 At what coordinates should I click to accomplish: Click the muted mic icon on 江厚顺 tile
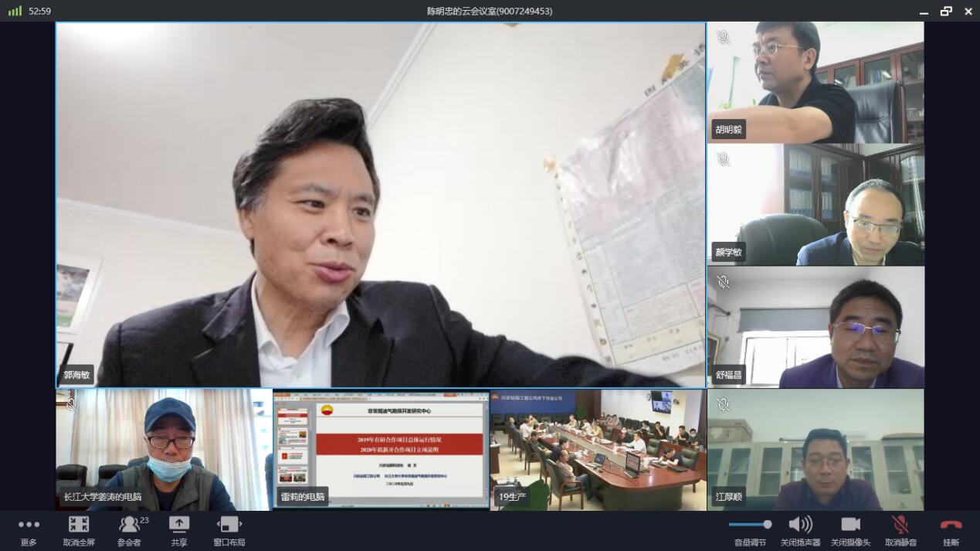click(723, 404)
